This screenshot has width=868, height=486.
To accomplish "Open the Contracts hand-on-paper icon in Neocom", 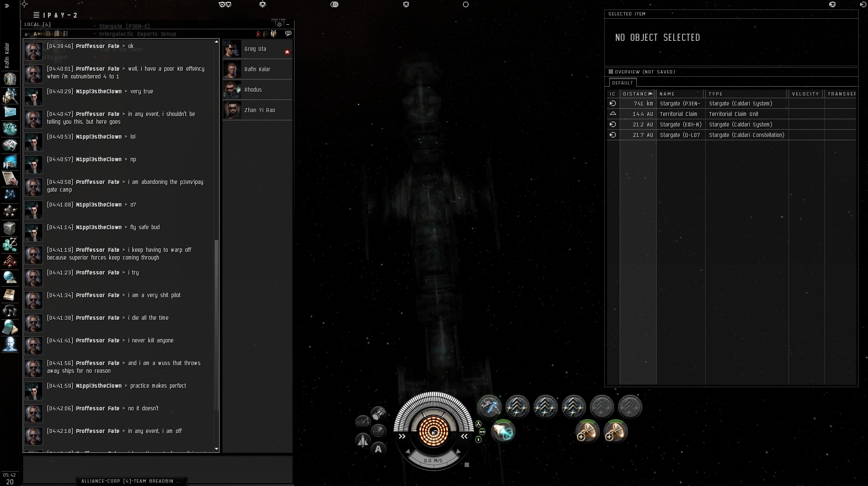I will point(10,178).
